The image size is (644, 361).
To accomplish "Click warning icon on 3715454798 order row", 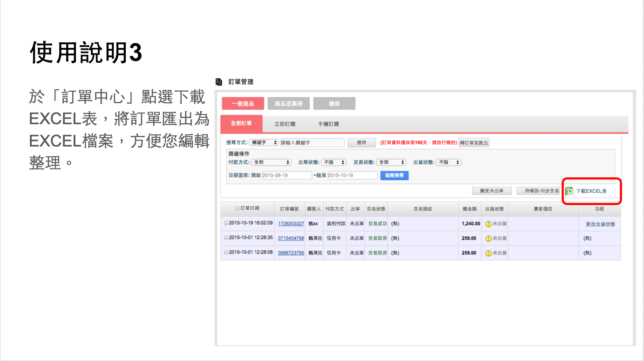I will click(488, 239).
